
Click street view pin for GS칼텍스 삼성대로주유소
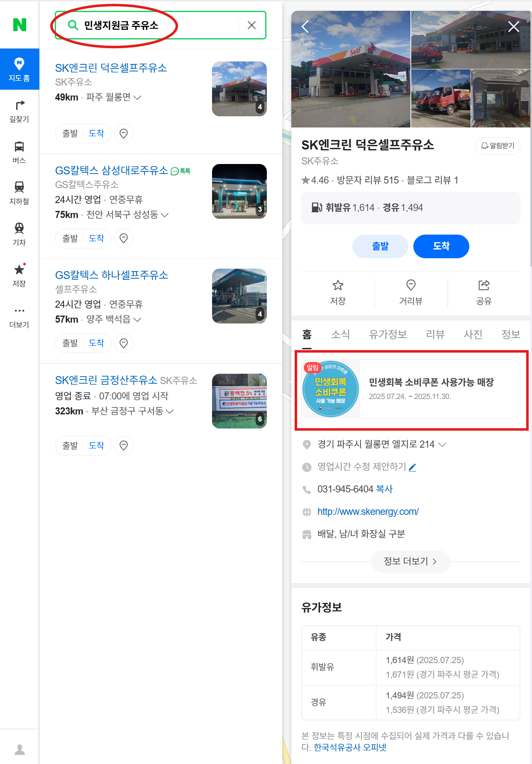124,238
